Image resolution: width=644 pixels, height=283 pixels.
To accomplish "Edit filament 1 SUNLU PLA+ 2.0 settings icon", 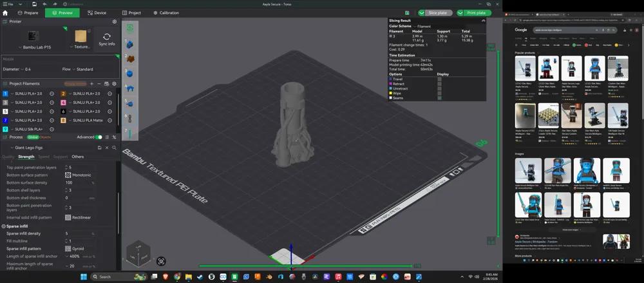I will coord(52,93).
